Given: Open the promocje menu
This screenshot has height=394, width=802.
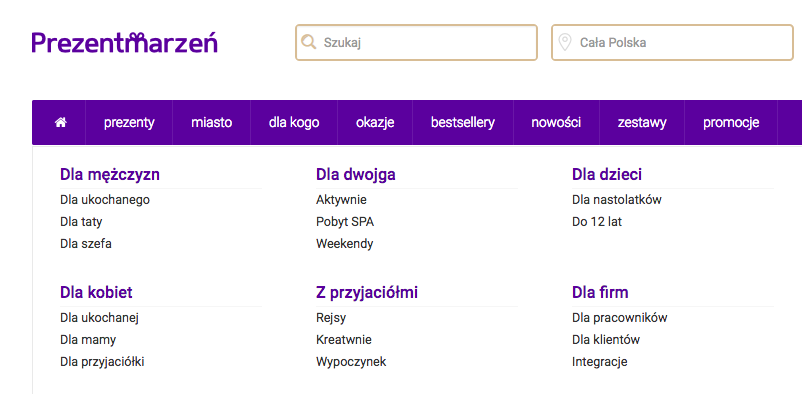Looking at the screenshot, I should 731,123.
